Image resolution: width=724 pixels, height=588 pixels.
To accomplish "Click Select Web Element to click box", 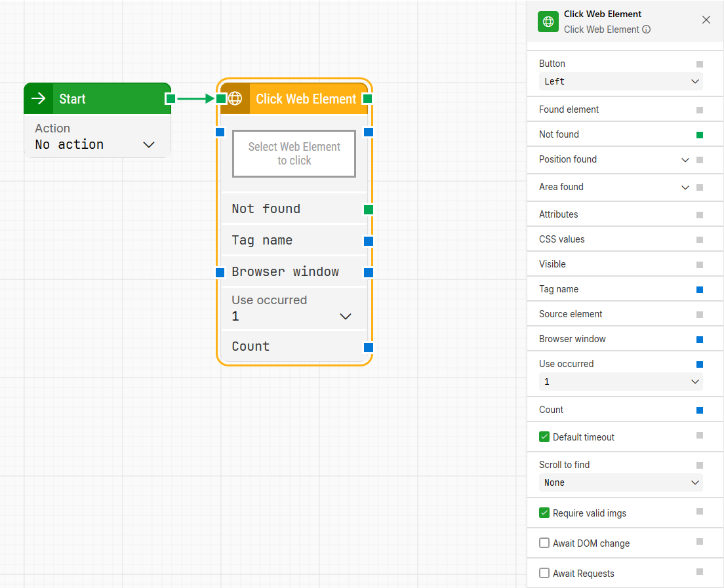I will [294, 154].
